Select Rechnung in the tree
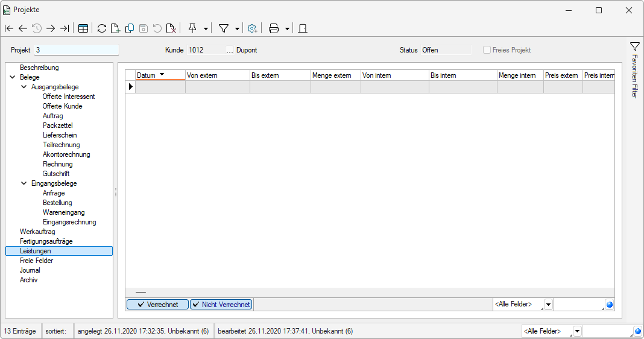The image size is (644, 339). tap(57, 164)
